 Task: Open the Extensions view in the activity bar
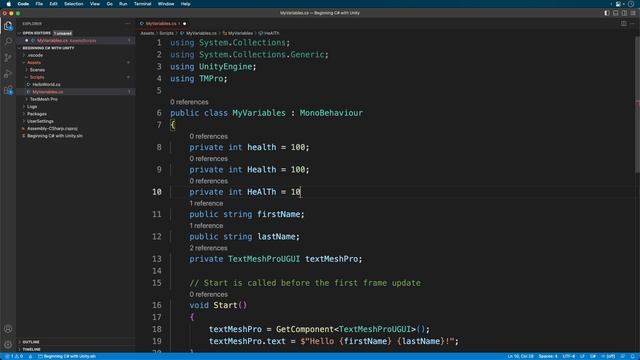tap(8, 90)
